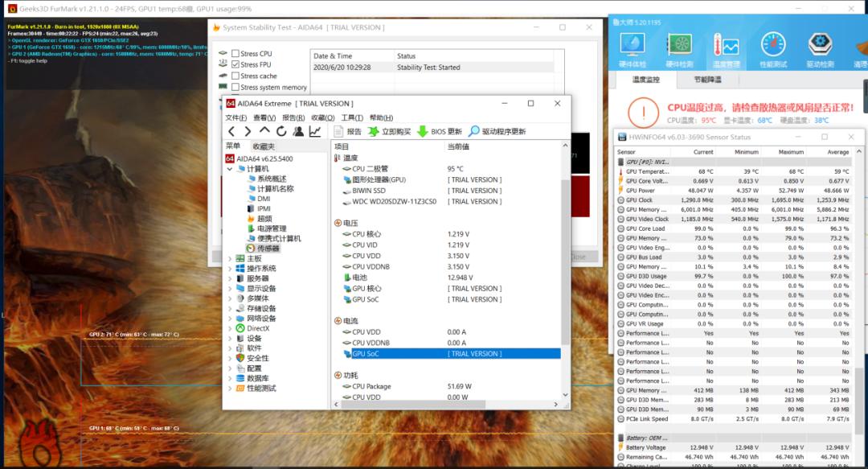This screenshot has height=469, width=868.
Task: Select 超频 overclock tree item
Action: pyautogui.click(x=259, y=219)
